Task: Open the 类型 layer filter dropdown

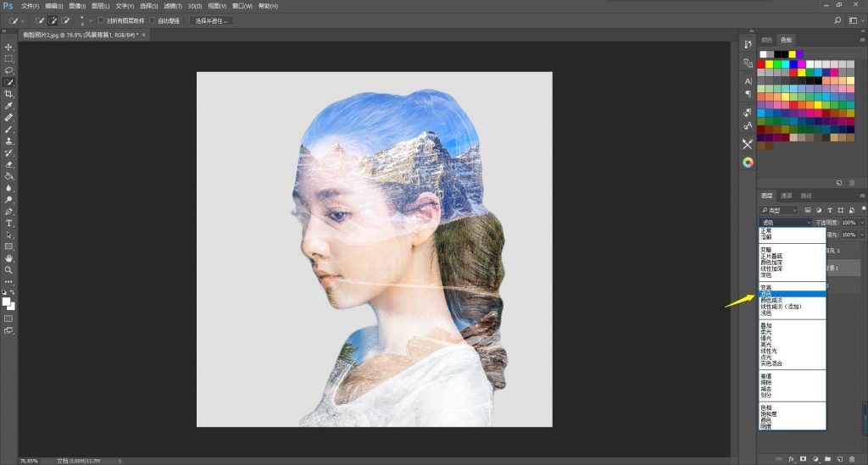Action: click(778, 209)
